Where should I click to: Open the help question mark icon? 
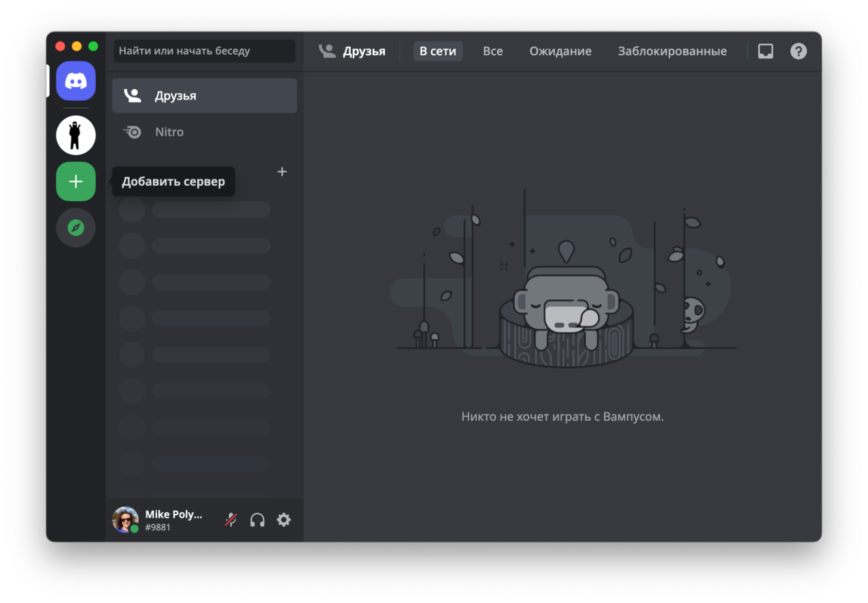coord(798,51)
